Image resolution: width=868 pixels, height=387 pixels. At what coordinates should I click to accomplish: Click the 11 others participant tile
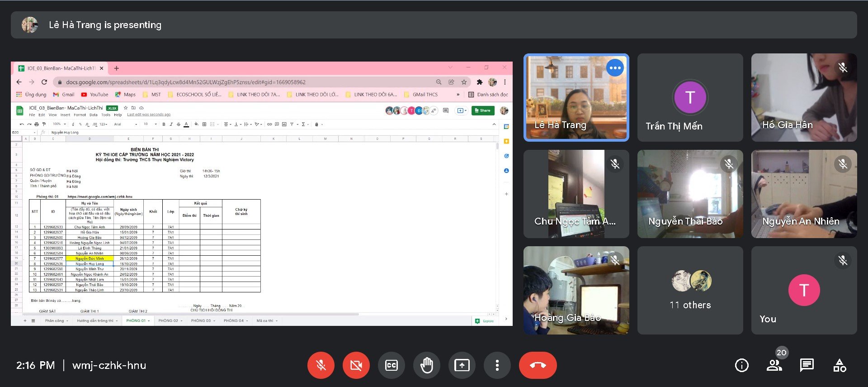(690, 291)
